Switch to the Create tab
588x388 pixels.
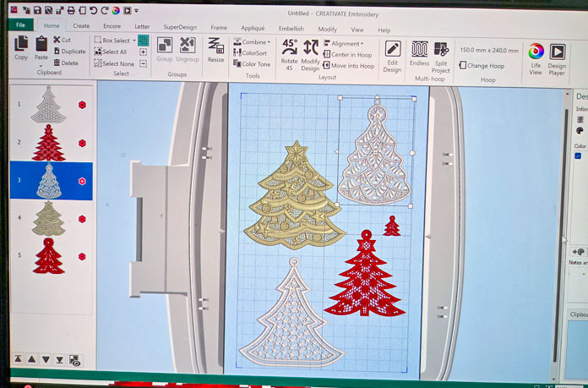pos(81,26)
